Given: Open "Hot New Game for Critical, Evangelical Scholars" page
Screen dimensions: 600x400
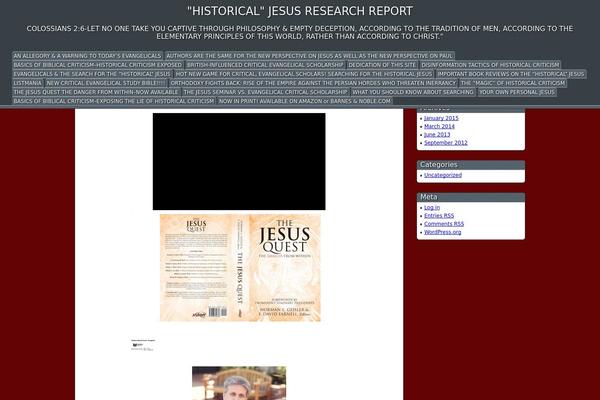Looking at the screenshot, I should coord(304,74).
